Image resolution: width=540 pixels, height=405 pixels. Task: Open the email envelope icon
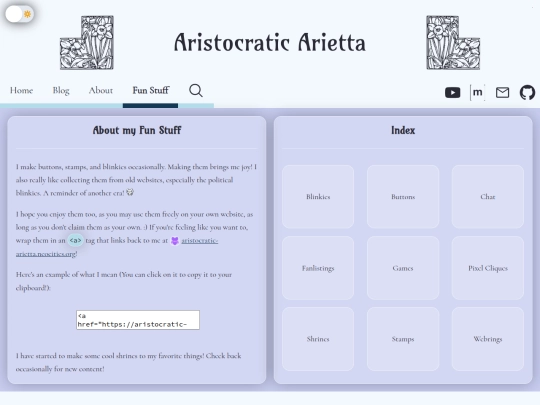502,92
